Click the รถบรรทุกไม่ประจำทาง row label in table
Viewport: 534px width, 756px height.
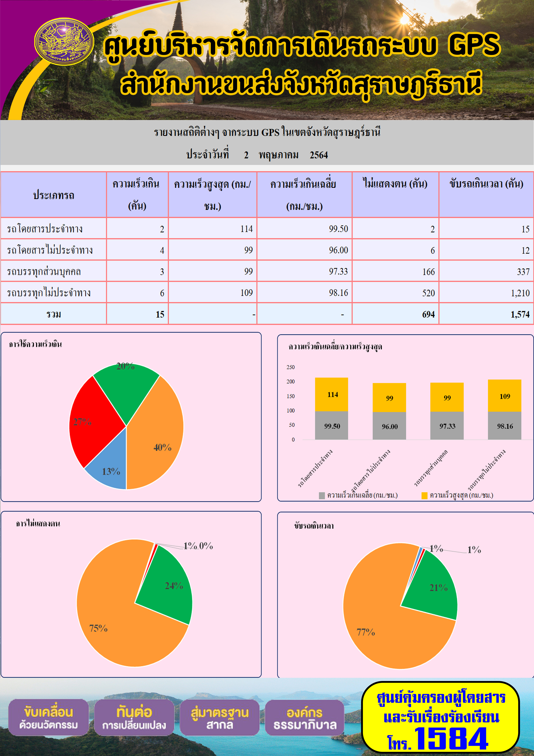[x=49, y=293]
